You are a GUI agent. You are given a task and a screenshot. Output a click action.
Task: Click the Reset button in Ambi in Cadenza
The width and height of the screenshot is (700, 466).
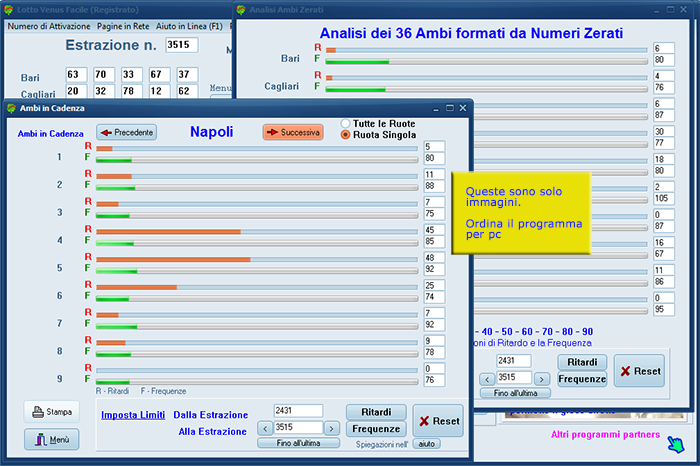(438, 421)
